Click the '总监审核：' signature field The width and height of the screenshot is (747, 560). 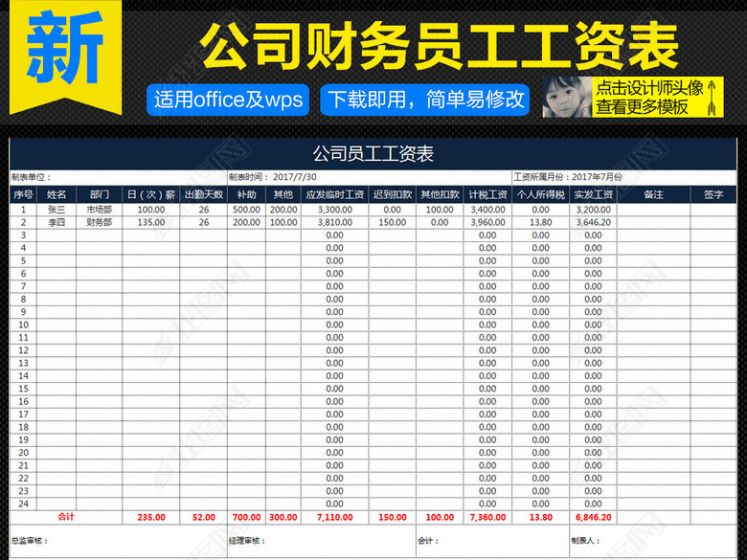click(118, 541)
